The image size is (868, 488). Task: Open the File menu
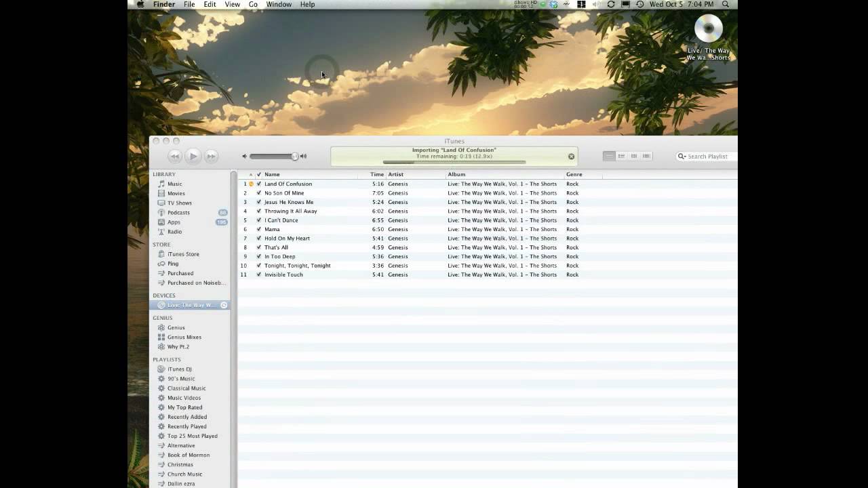[x=189, y=4]
